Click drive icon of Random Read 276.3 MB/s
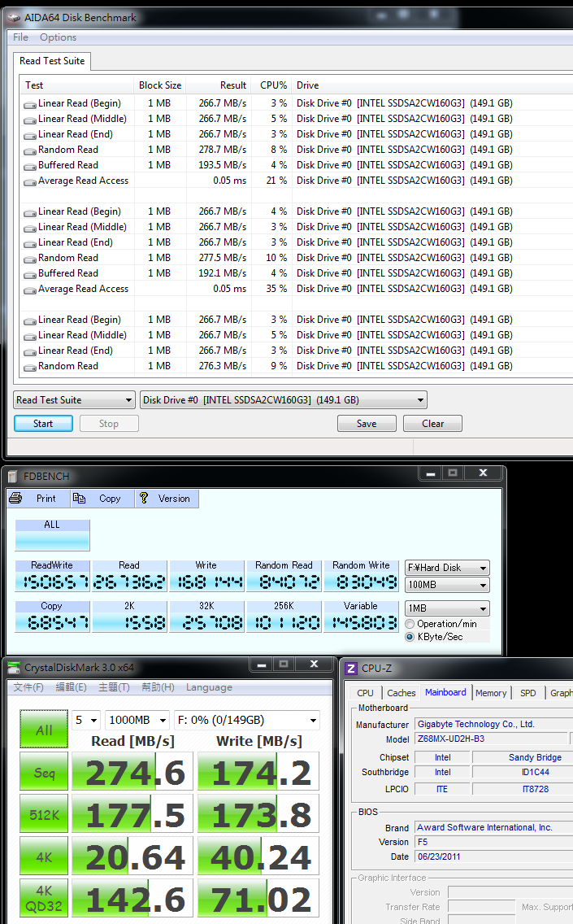 click(29, 367)
